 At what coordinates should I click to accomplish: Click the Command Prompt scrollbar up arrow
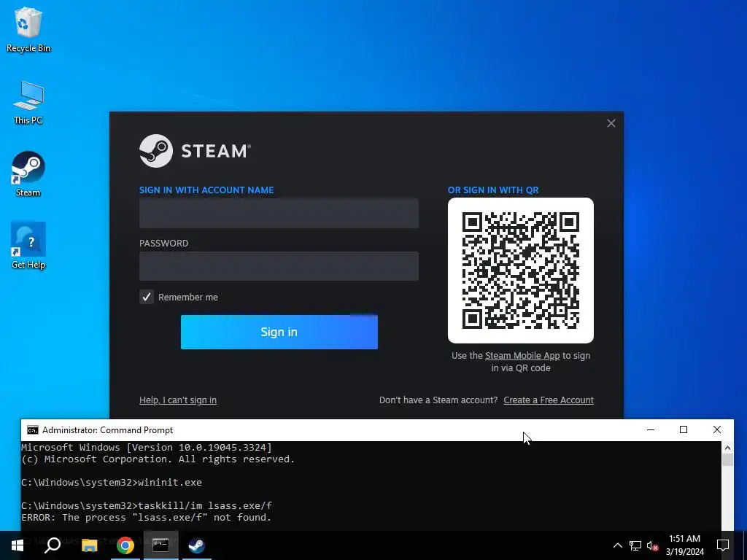point(727,448)
